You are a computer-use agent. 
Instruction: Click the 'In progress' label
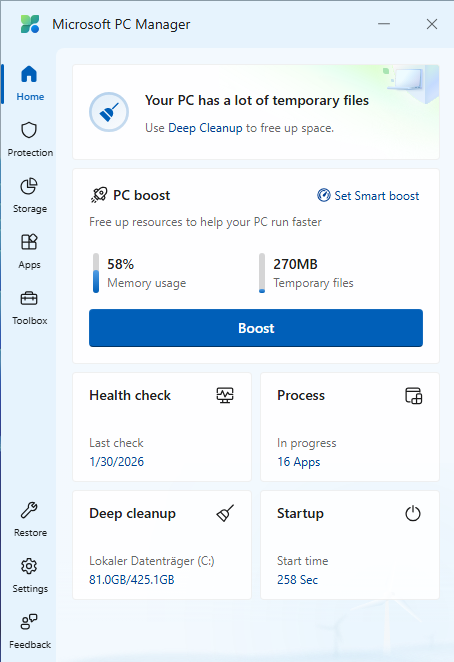point(307,443)
